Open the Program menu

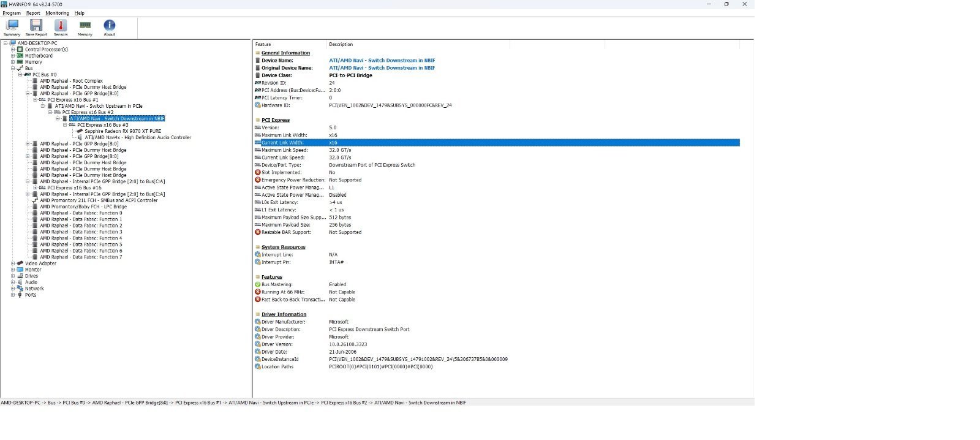click(12, 13)
